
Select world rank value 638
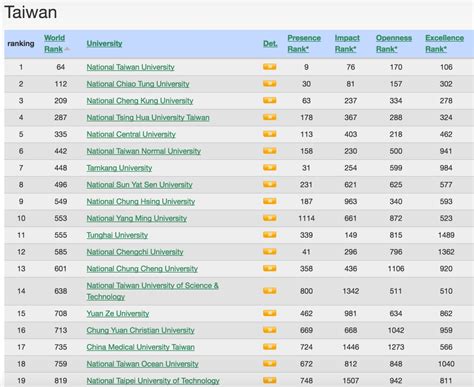pyautogui.click(x=60, y=291)
